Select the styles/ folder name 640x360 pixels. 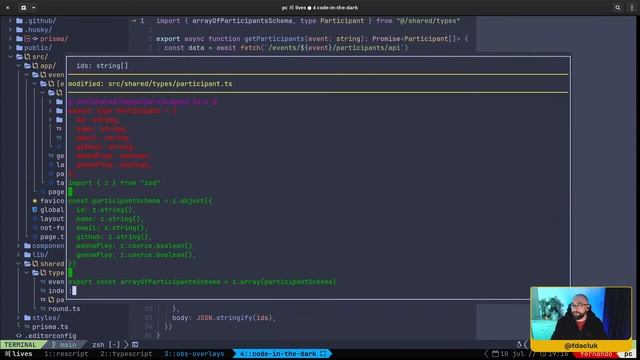click(46, 318)
